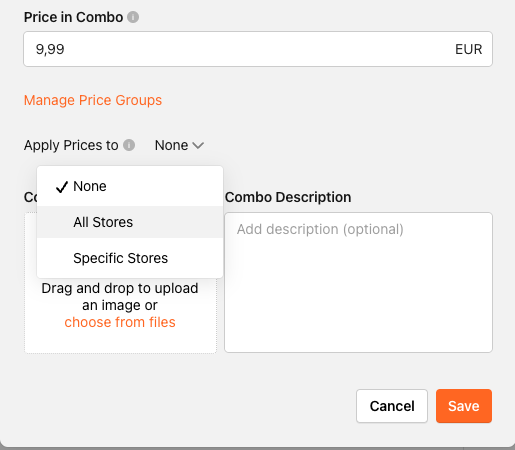Open the Apply Prices to None dropdown
515x450 pixels.
coord(179,145)
